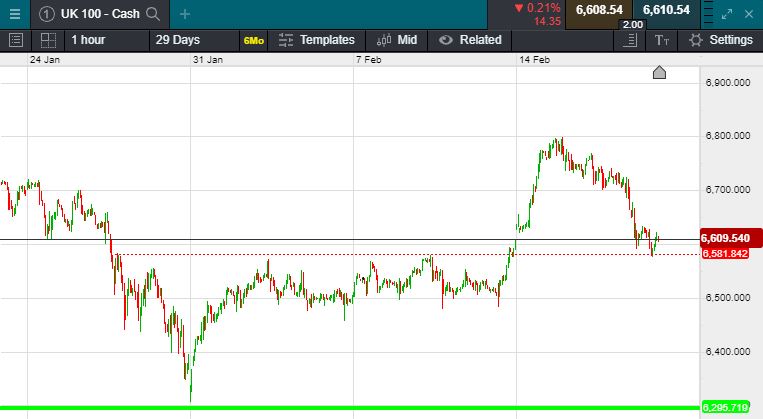The width and height of the screenshot is (763, 419).
Task: Open the hamburger main menu
Action: [x=14, y=13]
